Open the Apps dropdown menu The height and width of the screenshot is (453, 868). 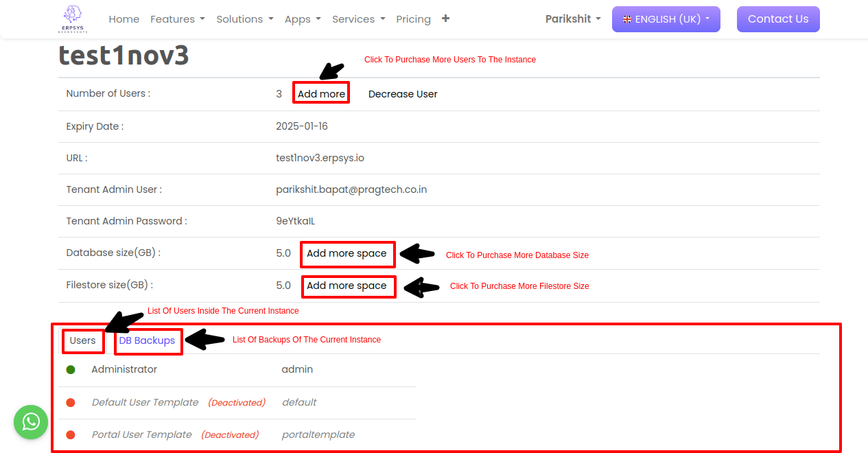[x=303, y=19]
